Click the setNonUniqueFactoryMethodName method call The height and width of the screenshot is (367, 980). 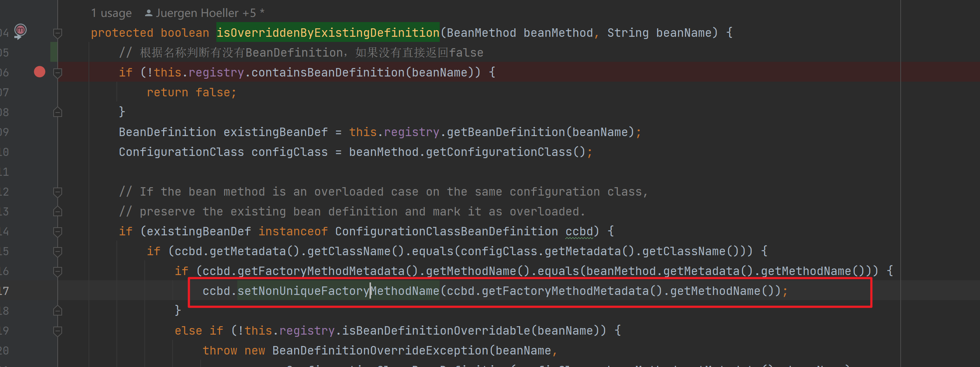[338, 291]
